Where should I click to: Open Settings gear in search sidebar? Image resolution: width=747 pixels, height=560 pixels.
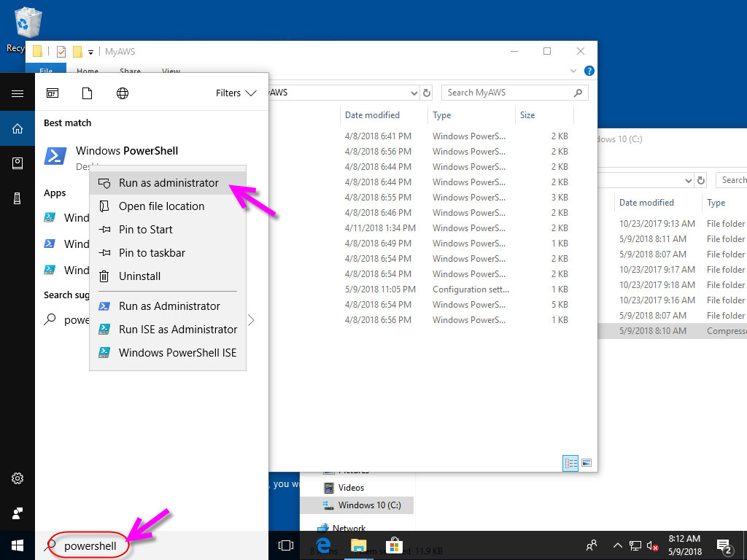18,479
